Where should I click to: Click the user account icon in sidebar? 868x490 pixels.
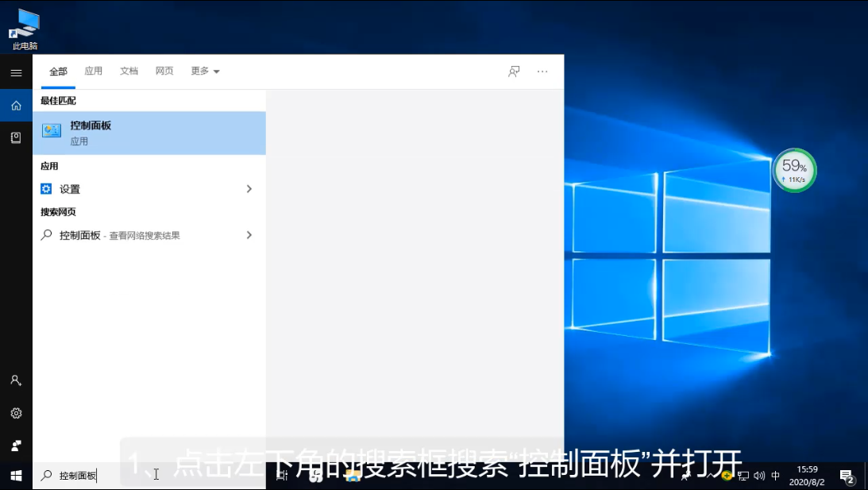[x=16, y=380]
